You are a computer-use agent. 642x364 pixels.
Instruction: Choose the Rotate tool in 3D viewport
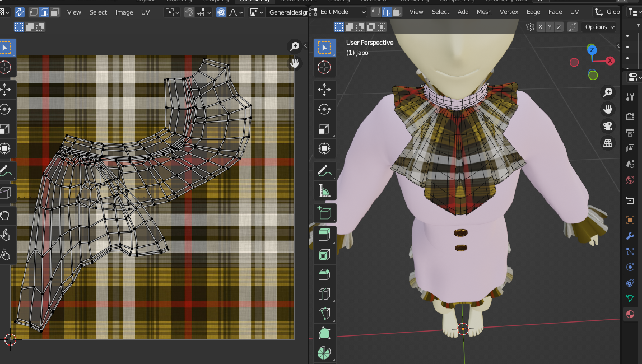click(324, 109)
